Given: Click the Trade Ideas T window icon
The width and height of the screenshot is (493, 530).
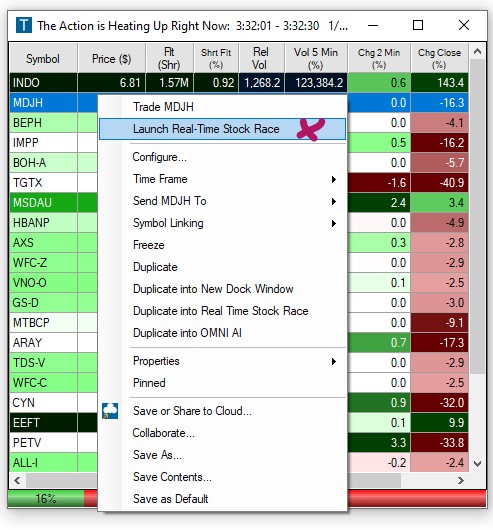Looking at the screenshot, I should pos(24,25).
